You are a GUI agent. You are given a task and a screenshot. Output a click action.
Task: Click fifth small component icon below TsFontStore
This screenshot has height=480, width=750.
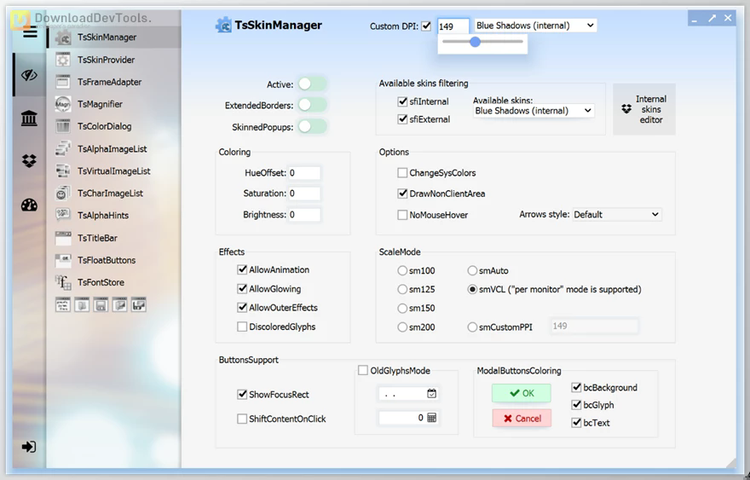[139, 305]
